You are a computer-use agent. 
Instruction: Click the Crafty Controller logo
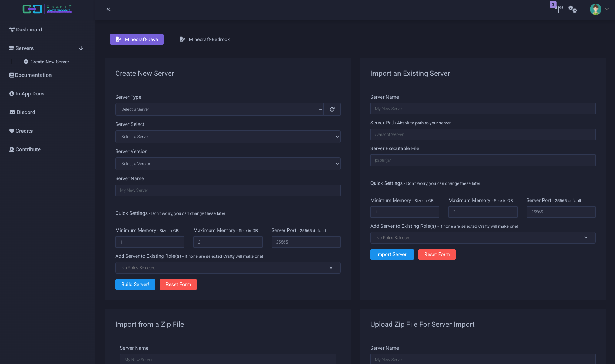(x=47, y=9)
